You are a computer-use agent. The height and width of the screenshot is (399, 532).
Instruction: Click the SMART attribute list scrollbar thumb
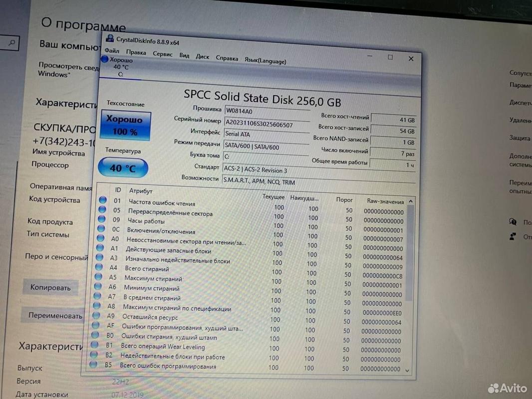click(410, 253)
